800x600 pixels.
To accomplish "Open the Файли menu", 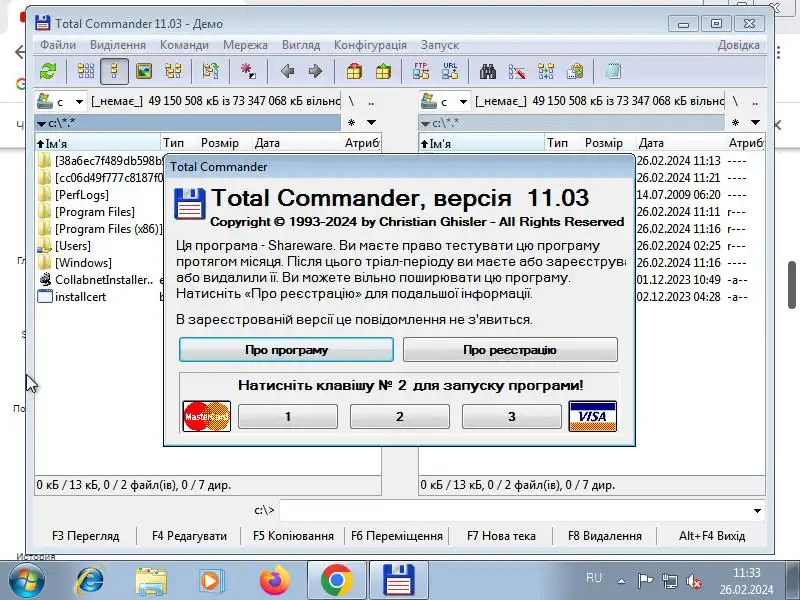I will point(58,45).
